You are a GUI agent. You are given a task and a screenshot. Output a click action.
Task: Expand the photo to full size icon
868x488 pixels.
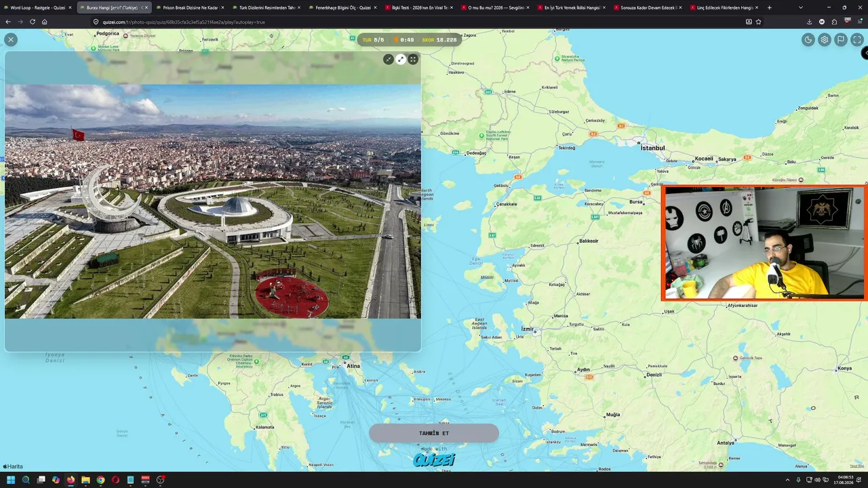coord(413,60)
